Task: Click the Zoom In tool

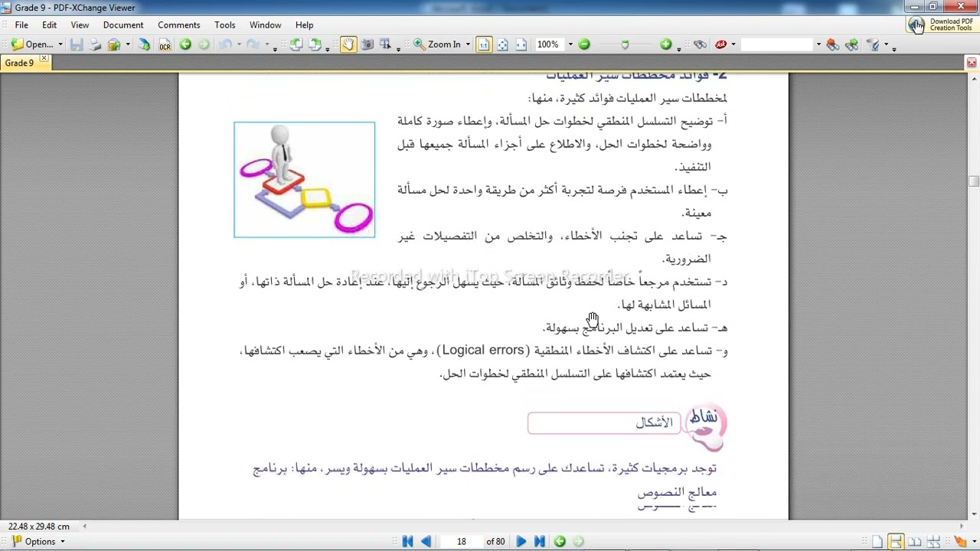Action: coord(437,44)
